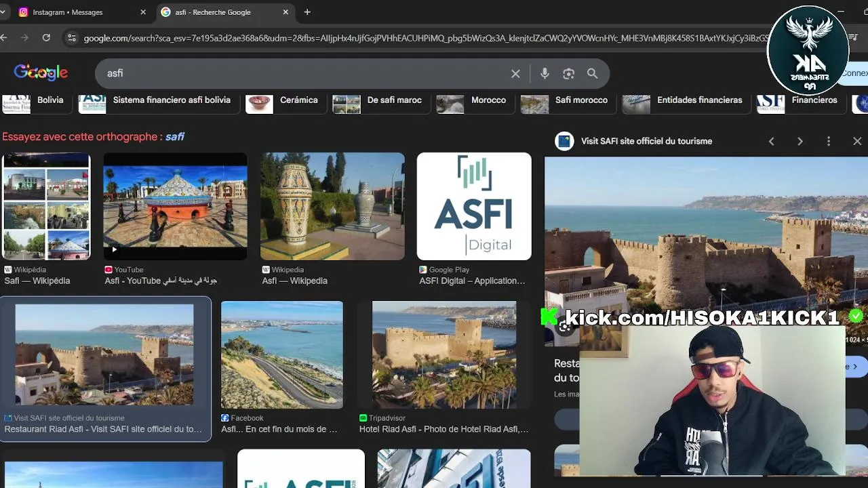
Task: Open the tab search dropdown arrow
Action: (x=3, y=12)
